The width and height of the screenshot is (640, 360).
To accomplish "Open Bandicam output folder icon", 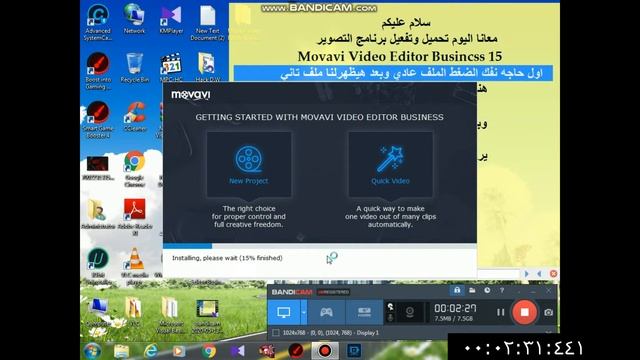I will tap(472, 290).
